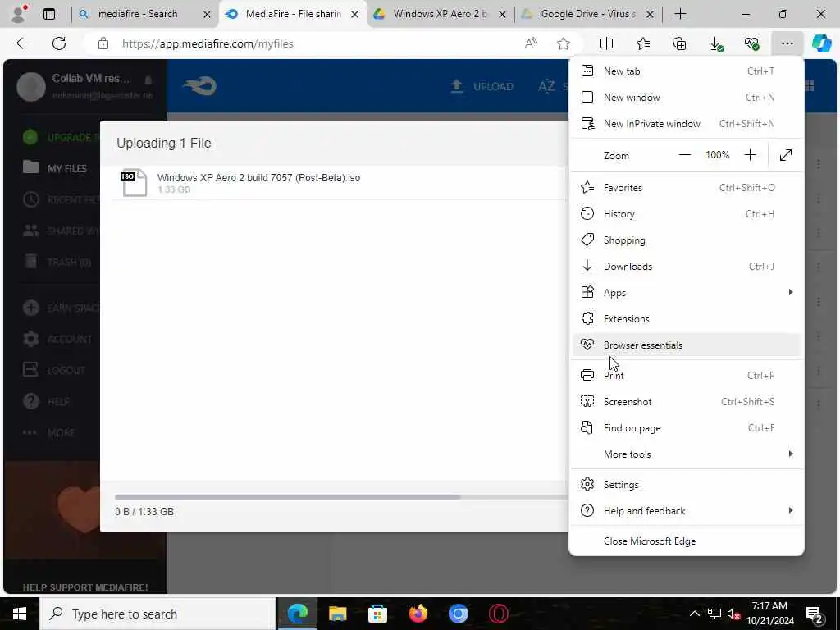
Task: Show hidden tray icons chevron
Action: click(694, 614)
